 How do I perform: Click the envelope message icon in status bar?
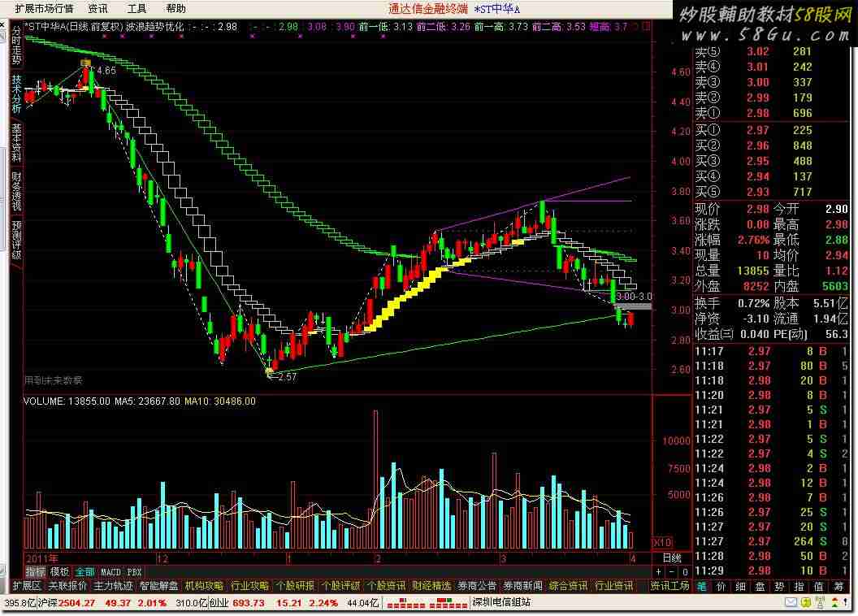pyautogui.click(x=791, y=602)
